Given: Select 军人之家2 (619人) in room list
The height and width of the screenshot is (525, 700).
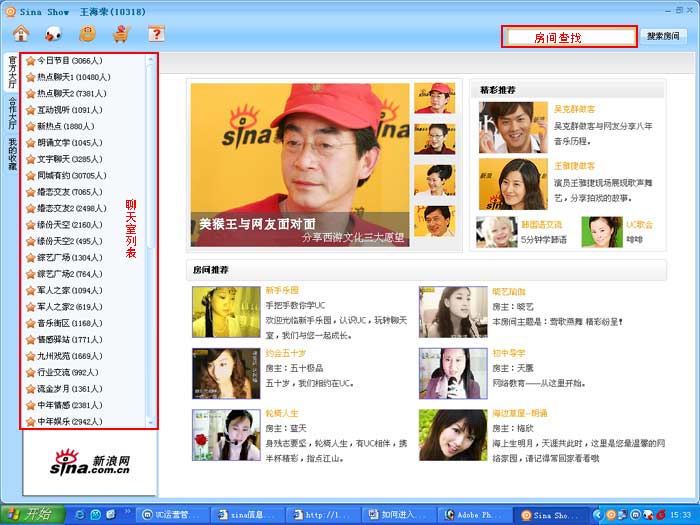Looking at the screenshot, I should tap(70, 307).
